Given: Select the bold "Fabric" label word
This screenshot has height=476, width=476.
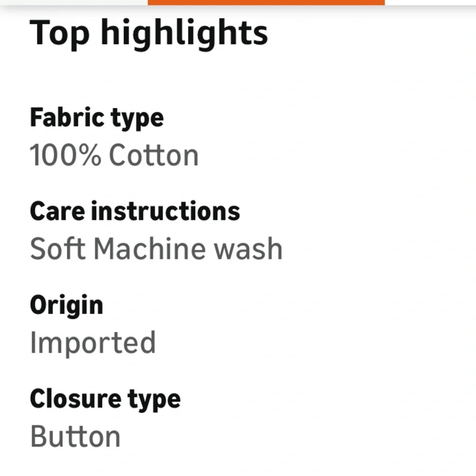Looking at the screenshot, I should click(67, 117).
